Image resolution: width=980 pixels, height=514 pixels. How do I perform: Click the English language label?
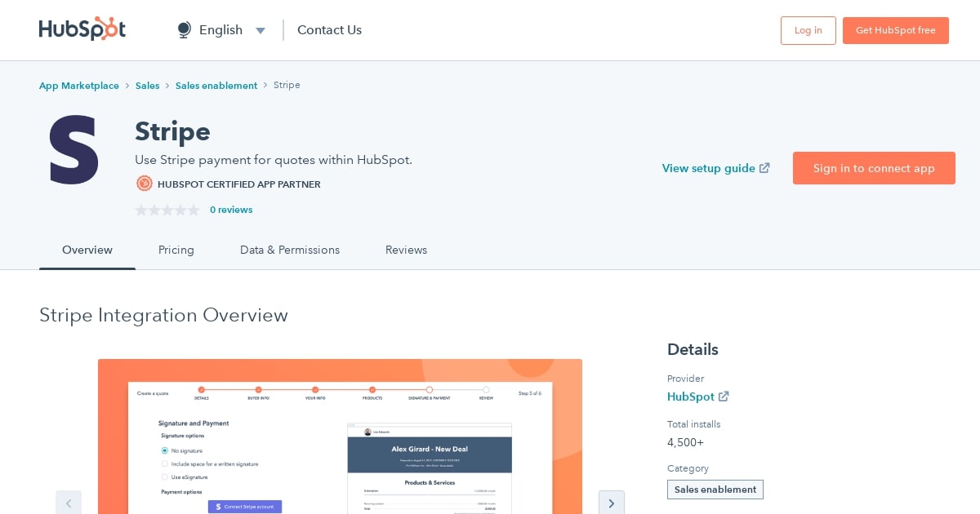[x=220, y=30]
